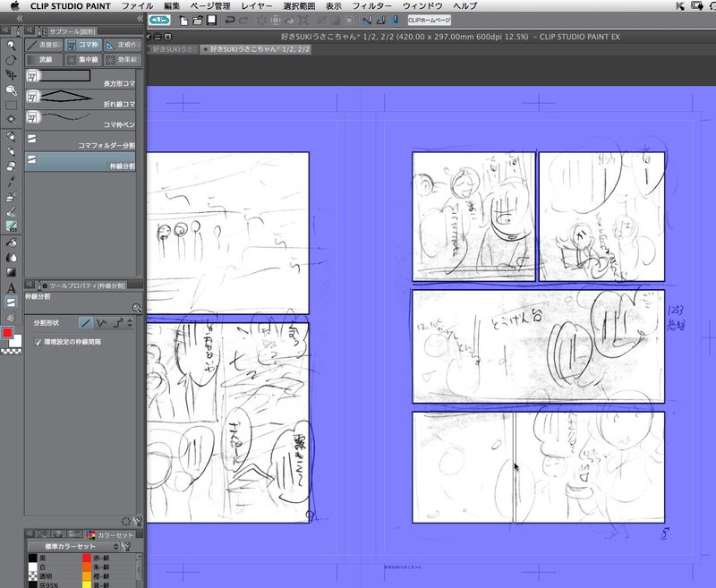The image size is (716, 588).
Task: Switch to the 直接描画 sub tool group
Action: (x=44, y=45)
